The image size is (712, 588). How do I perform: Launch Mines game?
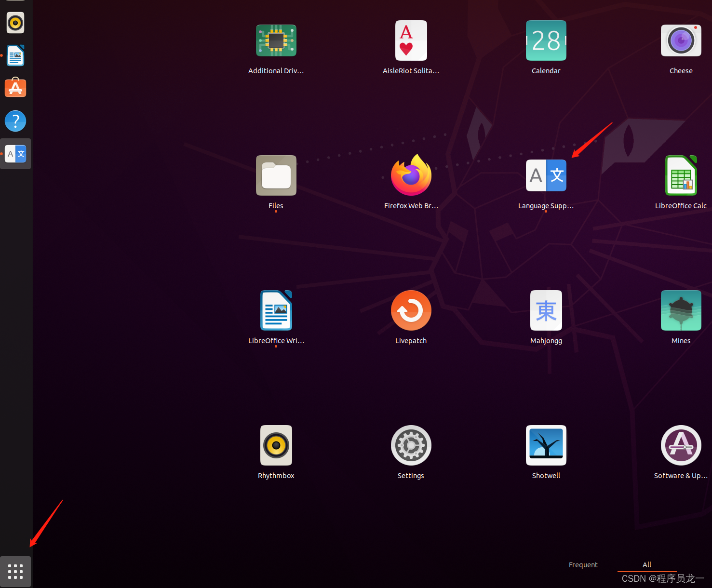pos(681,310)
